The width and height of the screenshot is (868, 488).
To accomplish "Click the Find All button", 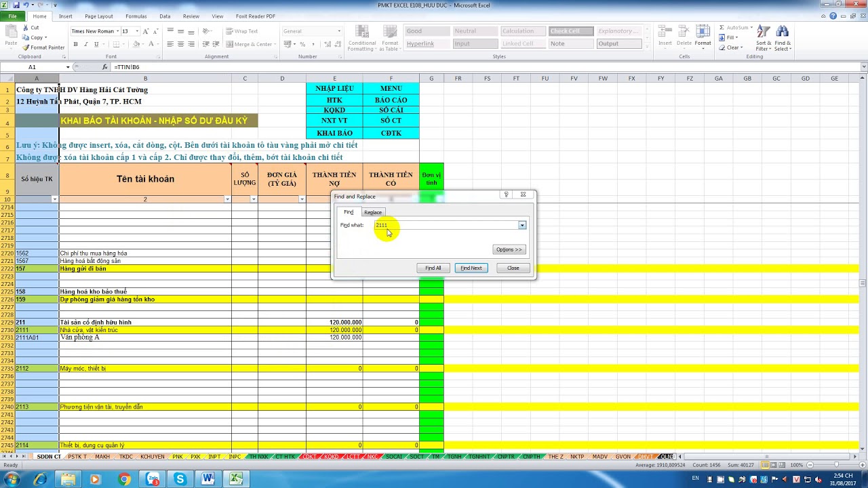I will tap(432, 267).
